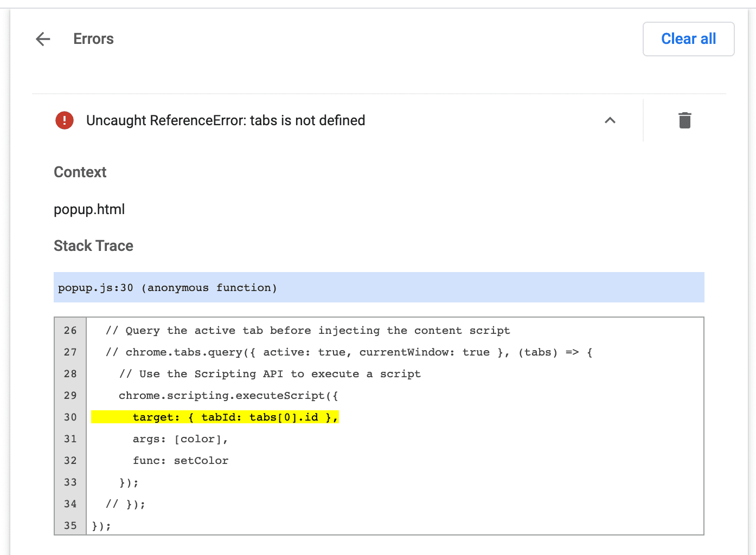
Task: Click the yellow highlighted tabId code snippet
Action: click(215, 417)
